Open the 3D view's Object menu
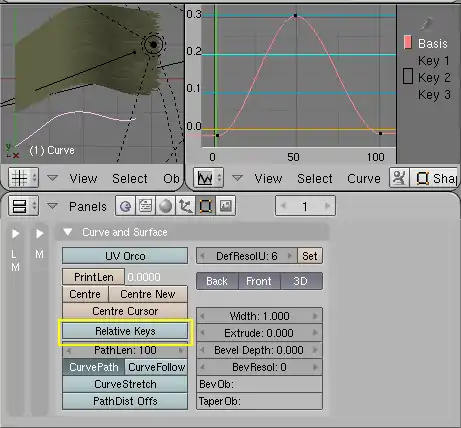The height and width of the screenshot is (428, 461). pos(171,178)
